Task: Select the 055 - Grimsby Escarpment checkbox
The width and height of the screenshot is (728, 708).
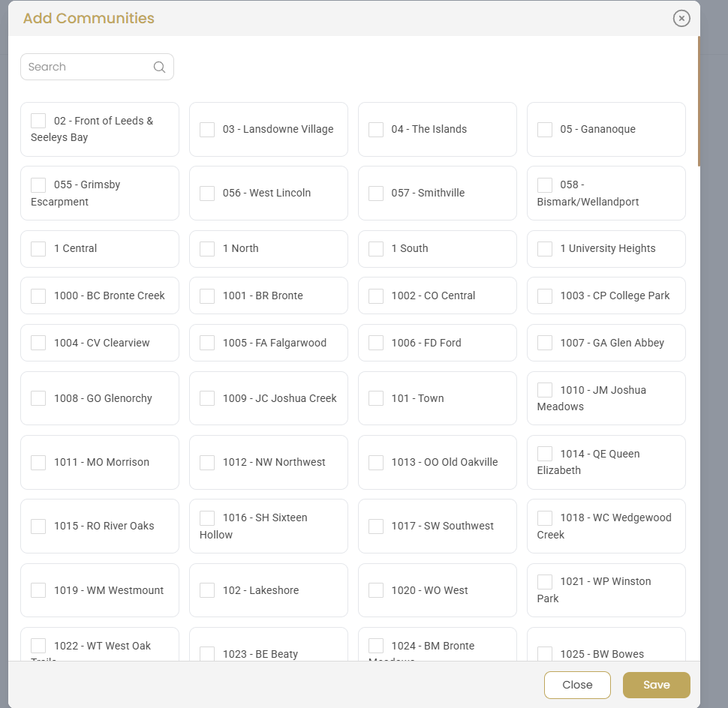Action: (38, 184)
